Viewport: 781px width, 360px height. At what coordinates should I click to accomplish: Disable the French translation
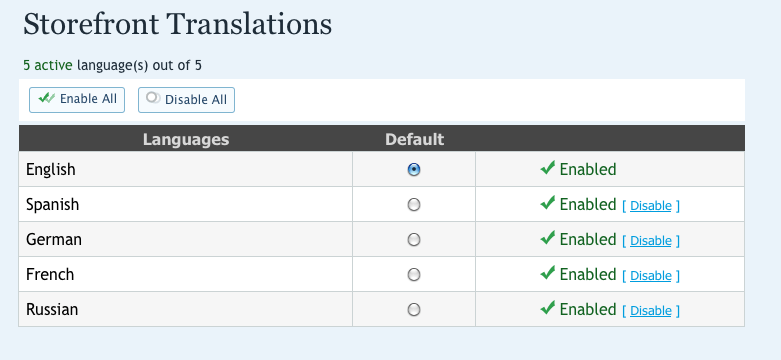tap(651, 275)
